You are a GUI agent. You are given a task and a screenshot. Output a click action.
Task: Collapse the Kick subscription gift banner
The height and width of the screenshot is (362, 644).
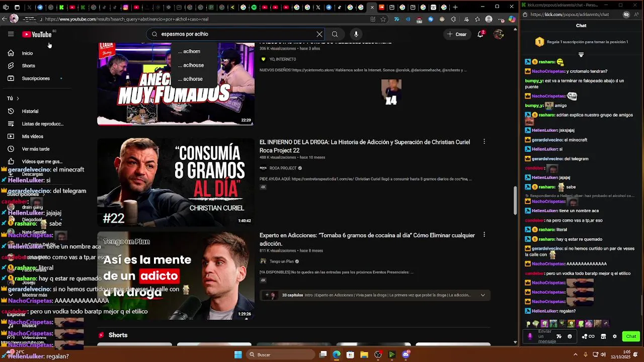coord(581,54)
